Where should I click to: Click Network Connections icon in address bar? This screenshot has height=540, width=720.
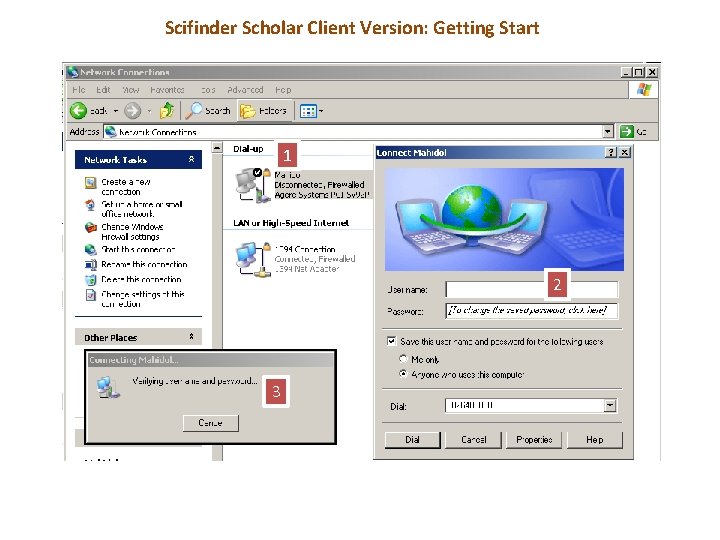[x=110, y=132]
